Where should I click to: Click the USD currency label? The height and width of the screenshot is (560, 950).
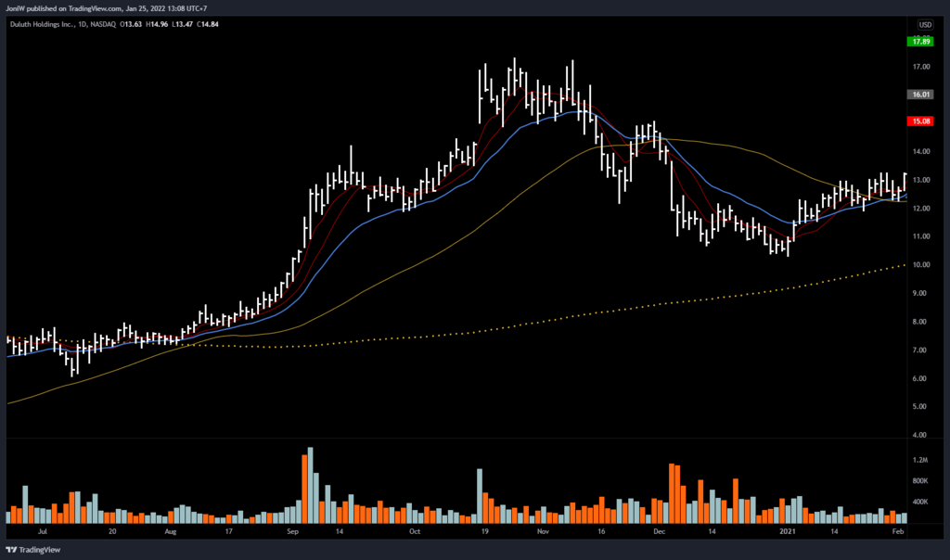point(924,24)
